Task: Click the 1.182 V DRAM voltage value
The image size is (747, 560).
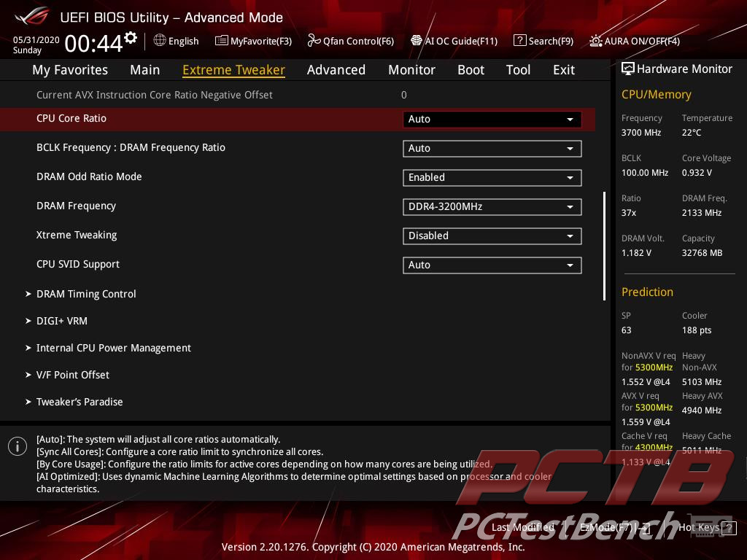Action: tap(636, 253)
